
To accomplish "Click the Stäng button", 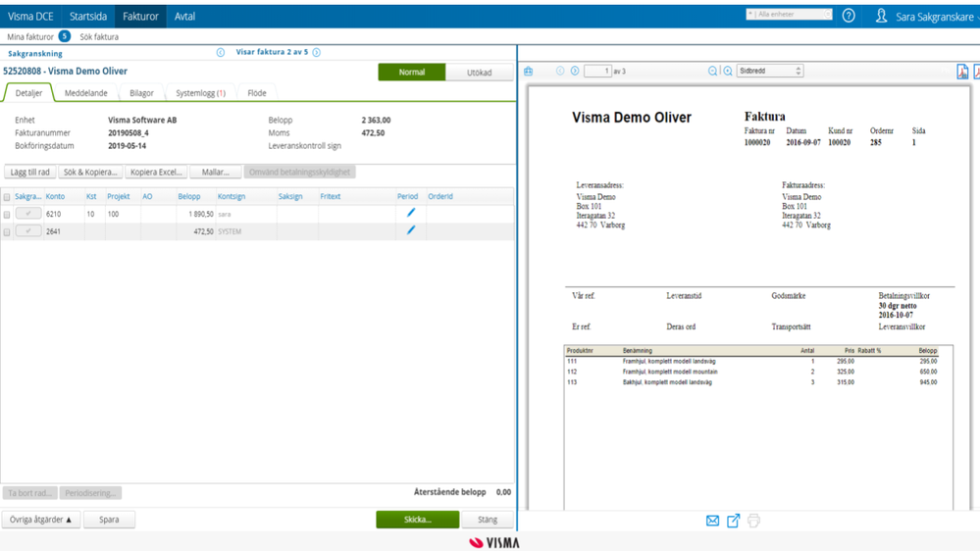I will pyautogui.click(x=488, y=520).
